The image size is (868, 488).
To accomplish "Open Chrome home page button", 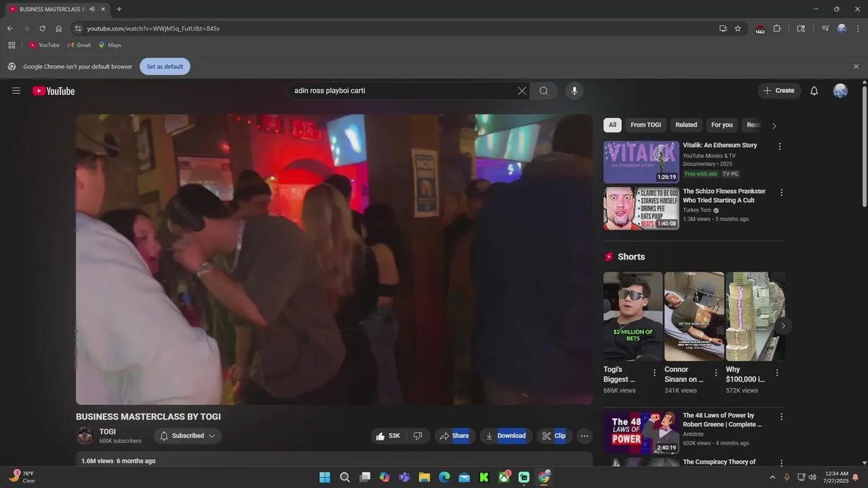I will (x=59, y=28).
